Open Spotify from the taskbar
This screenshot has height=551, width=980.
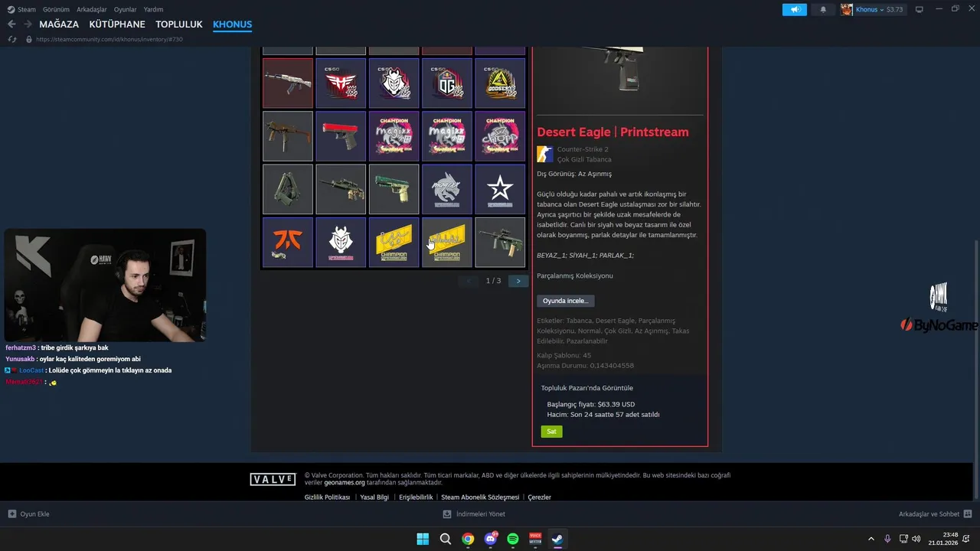click(513, 539)
